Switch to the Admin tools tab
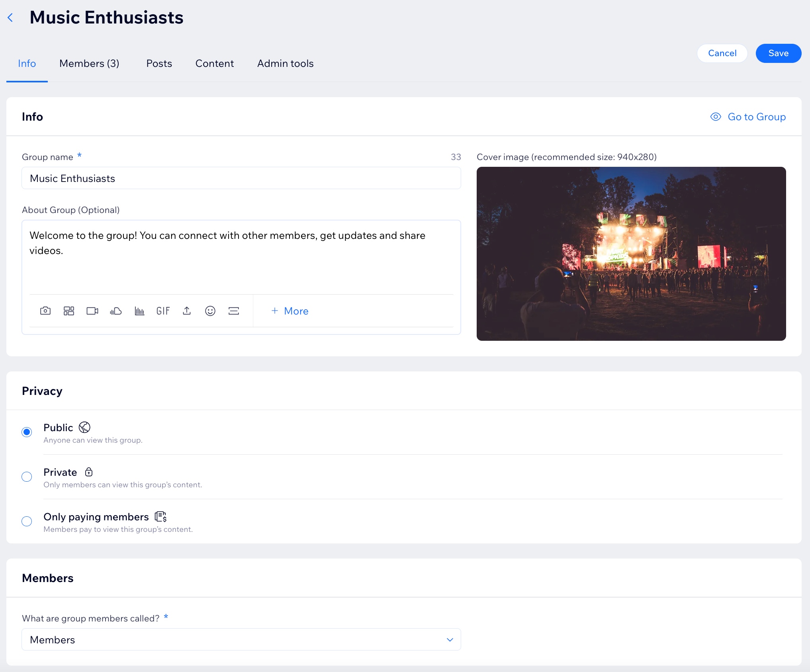Screen dimensions: 810x672 285,63
